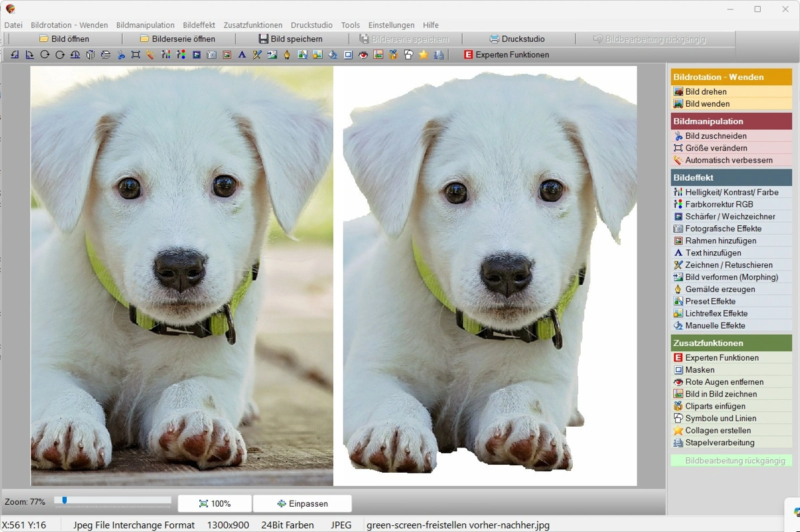Expand the Datei menu
800x532 pixels.
(x=13, y=25)
